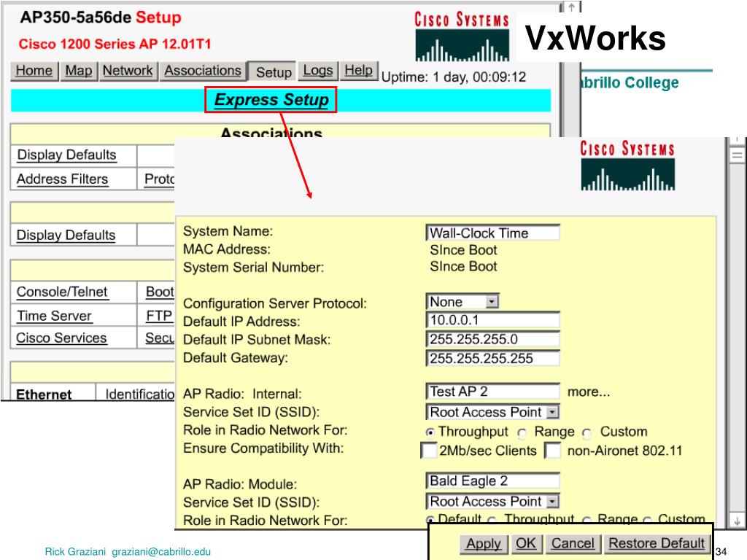747x560 pixels.
Task: Click the System Name: label
Action: click(x=228, y=231)
